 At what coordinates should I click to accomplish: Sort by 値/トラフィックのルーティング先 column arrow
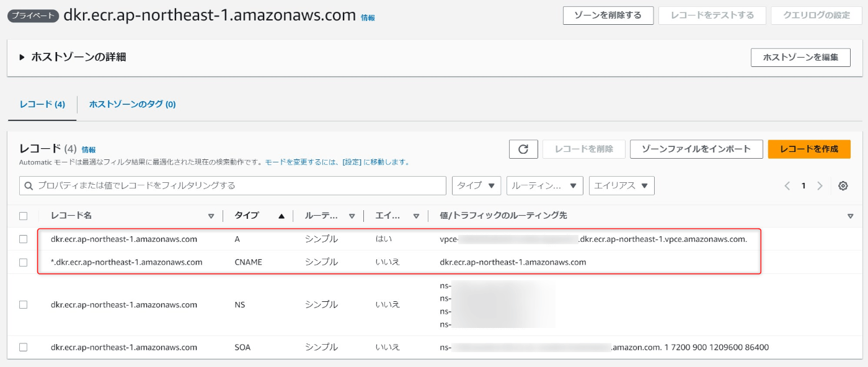[x=850, y=216]
